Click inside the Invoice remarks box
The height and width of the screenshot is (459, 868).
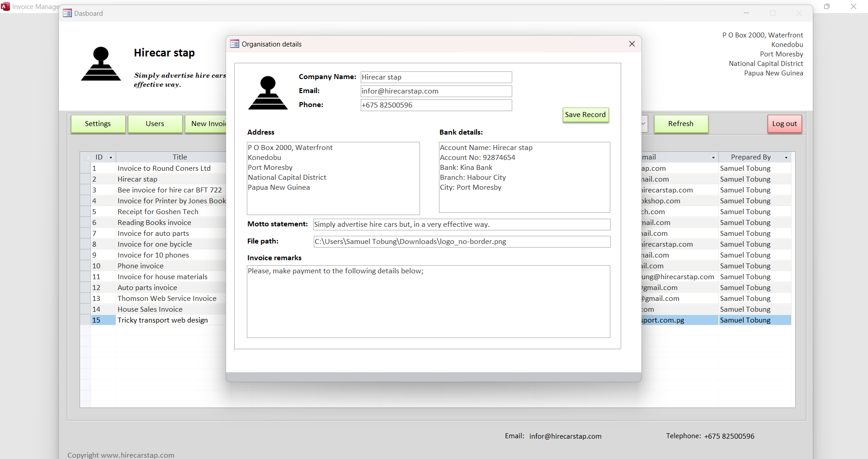429,301
